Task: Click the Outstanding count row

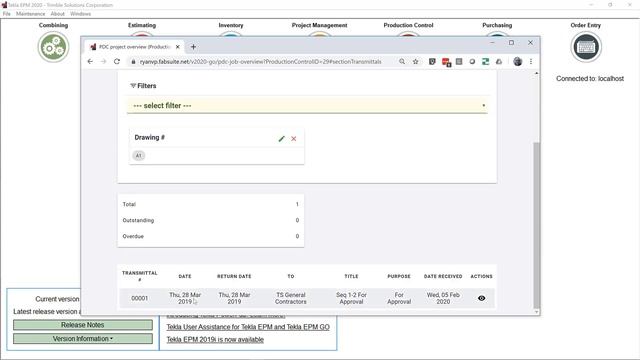Action: pos(211,220)
